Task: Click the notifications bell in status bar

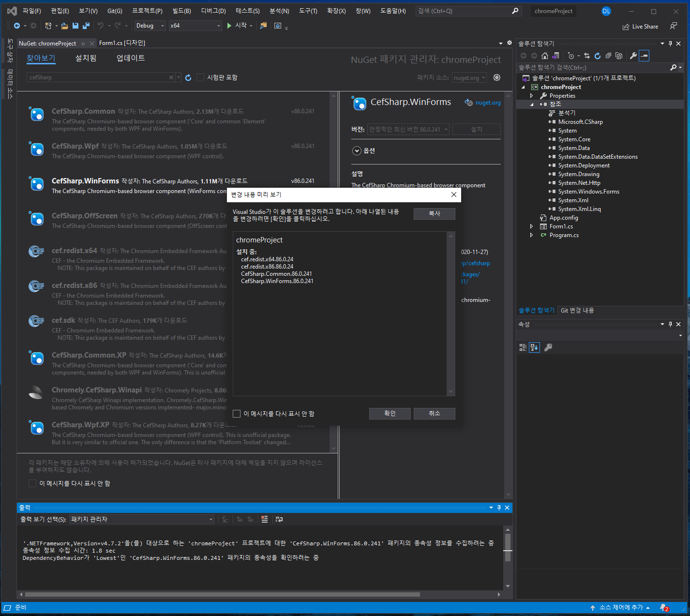Action: pyautogui.click(x=664, y=608)
